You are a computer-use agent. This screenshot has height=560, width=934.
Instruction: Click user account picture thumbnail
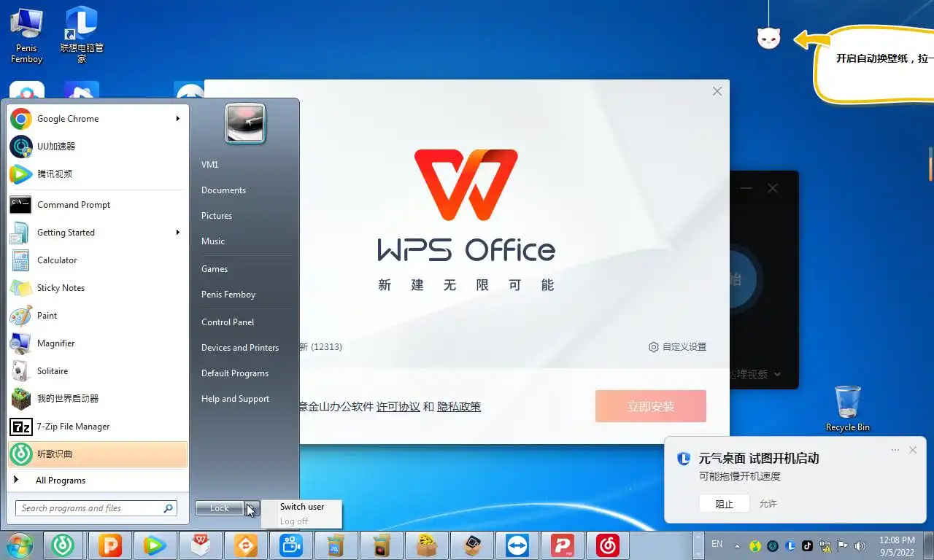pos(245,123)
